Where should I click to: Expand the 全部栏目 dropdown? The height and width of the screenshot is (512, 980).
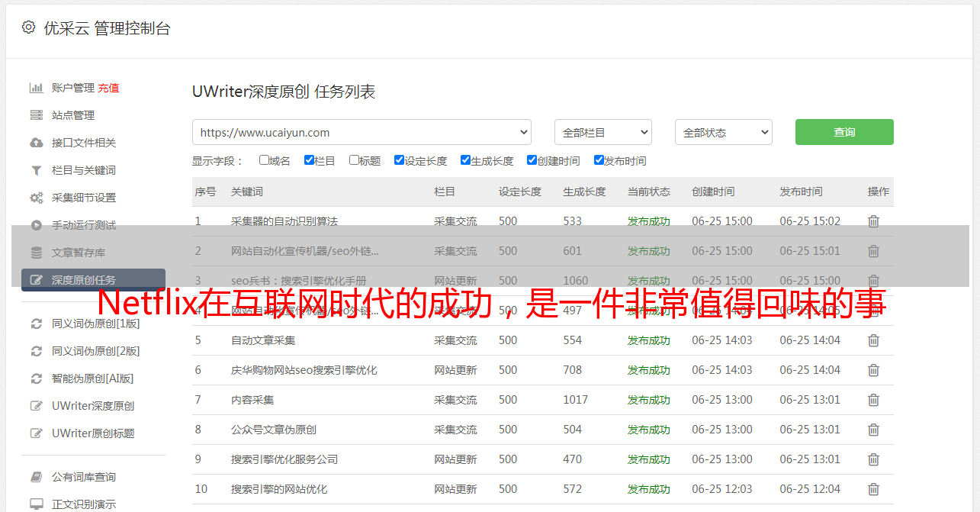(602, 132)
